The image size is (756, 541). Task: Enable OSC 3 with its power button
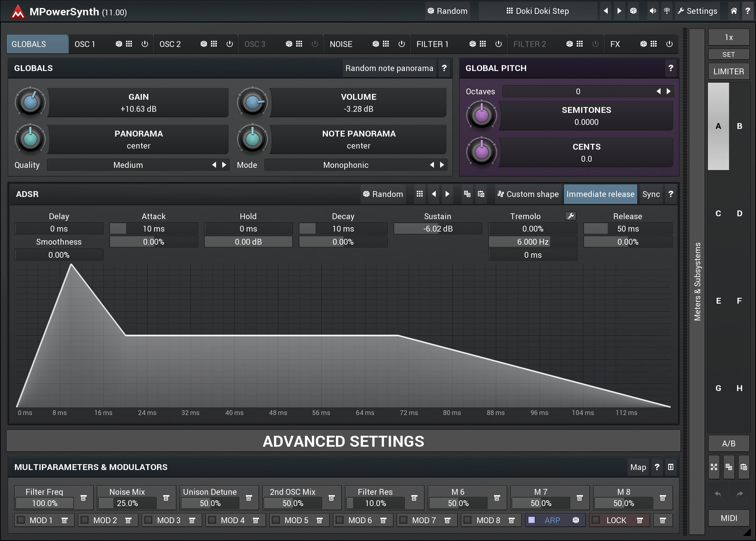coord(315,44)
